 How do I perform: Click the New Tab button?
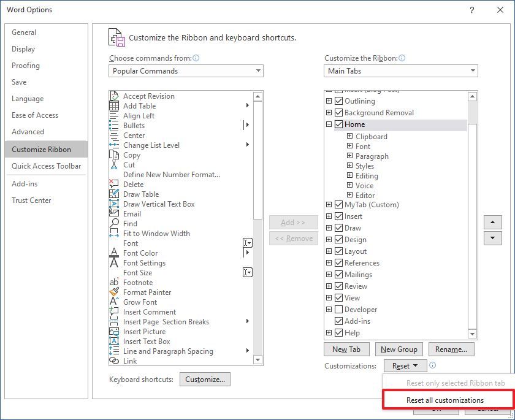click(346, 349)
